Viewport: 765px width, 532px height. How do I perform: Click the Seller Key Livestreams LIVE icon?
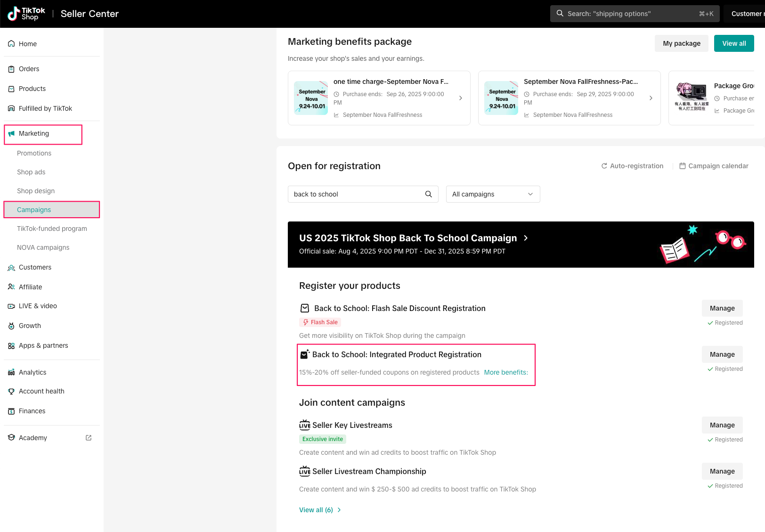coord(305,425)
